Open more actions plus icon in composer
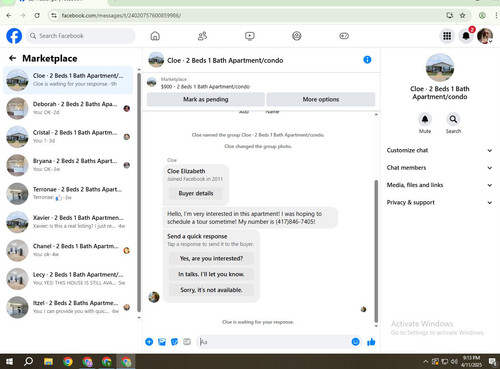Image resolution: width=500 pixels, height=369 pixels. point(149,342)
